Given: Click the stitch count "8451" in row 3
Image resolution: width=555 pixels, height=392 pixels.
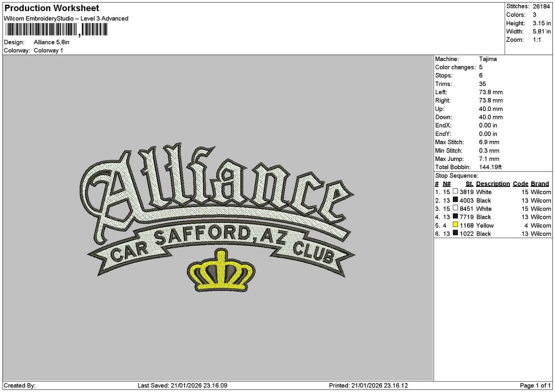Looking at the screenshot, I should 466,209.
